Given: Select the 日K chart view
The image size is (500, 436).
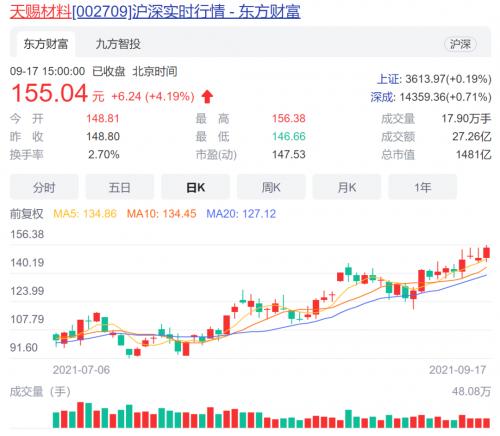Looking at the screenshot, I should (x=195, y=187).
